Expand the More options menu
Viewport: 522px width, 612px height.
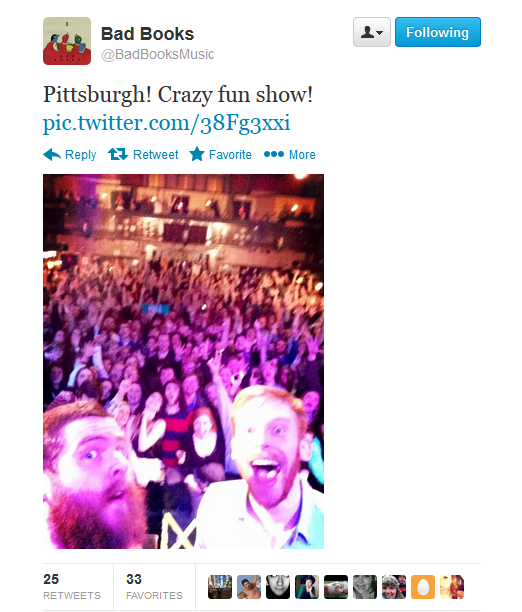coord(290,155)
